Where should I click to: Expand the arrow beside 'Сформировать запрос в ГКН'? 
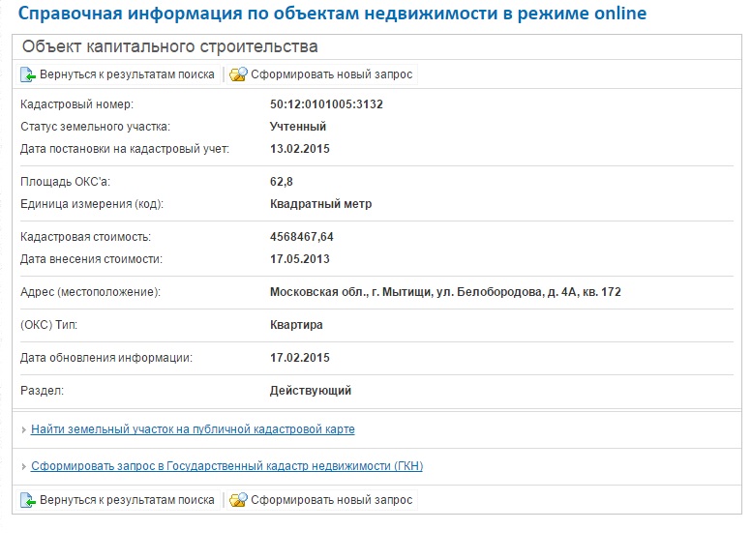coord(24,467)
